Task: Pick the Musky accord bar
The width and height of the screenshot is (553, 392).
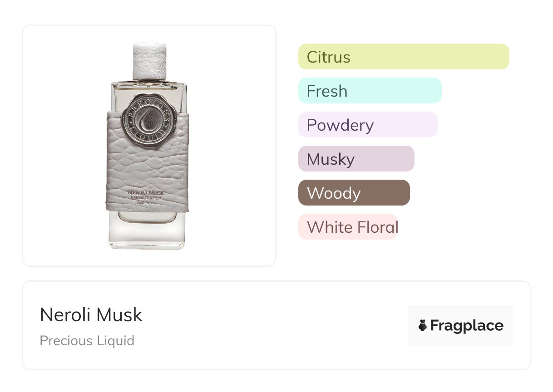Action: coord(356,159)
